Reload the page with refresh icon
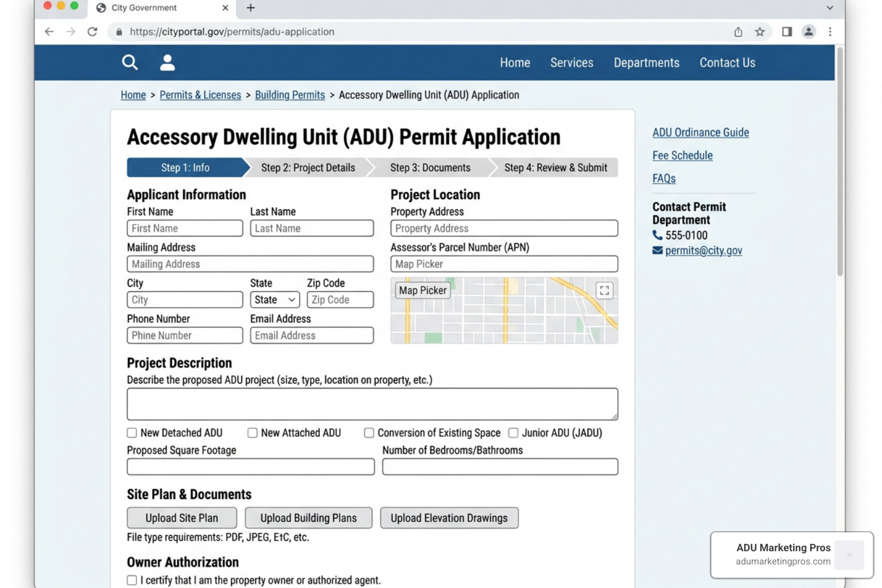 click(92, 32)
